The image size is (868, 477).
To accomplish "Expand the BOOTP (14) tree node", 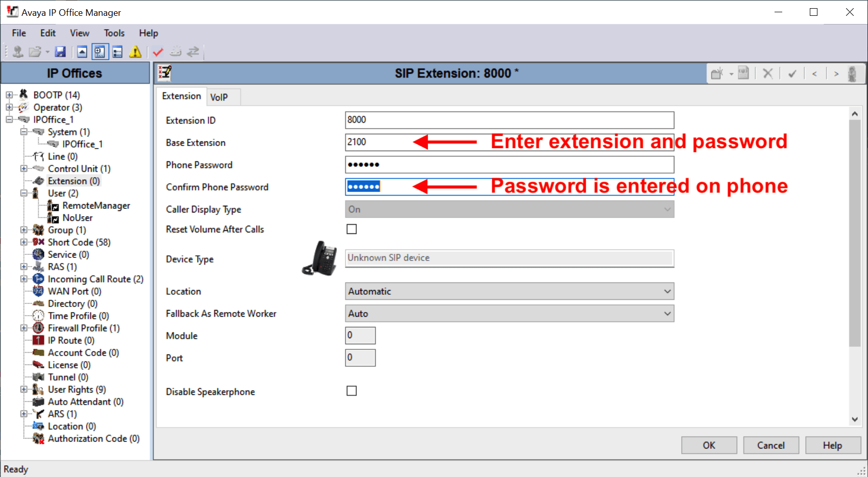I will [9, 95].
